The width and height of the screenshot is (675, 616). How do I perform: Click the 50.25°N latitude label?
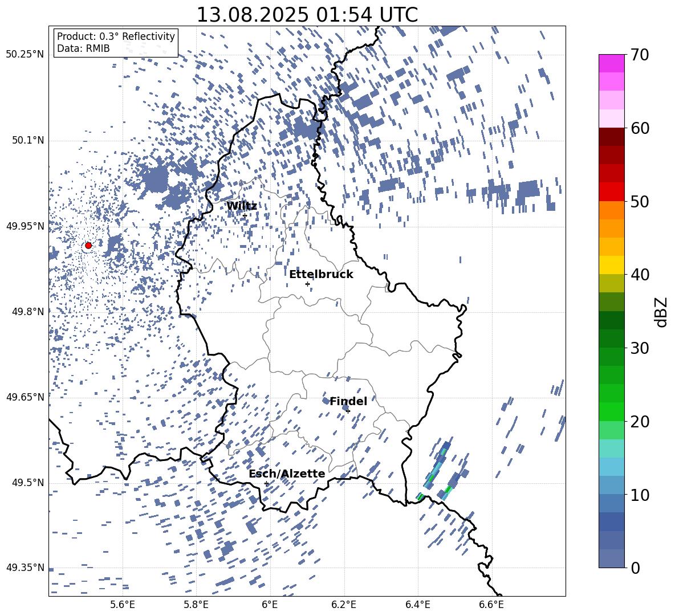click(25, 55)
